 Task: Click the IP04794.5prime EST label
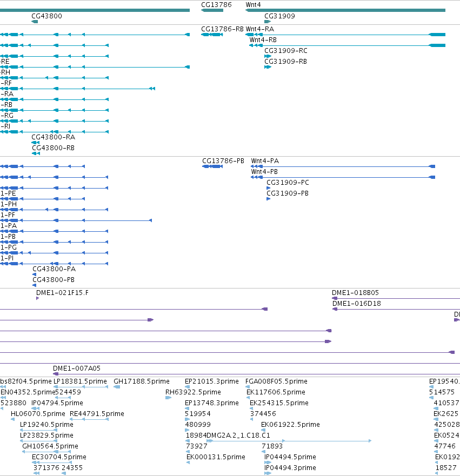(57, 403)
